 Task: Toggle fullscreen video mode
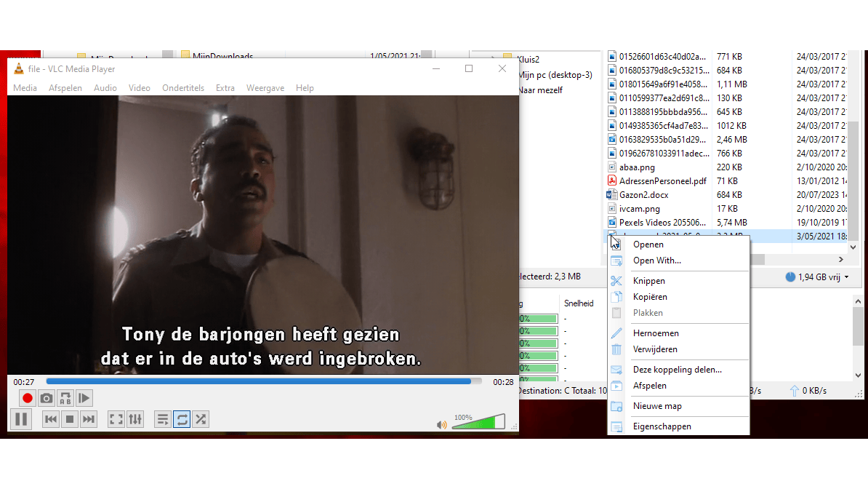click(116, 419)
